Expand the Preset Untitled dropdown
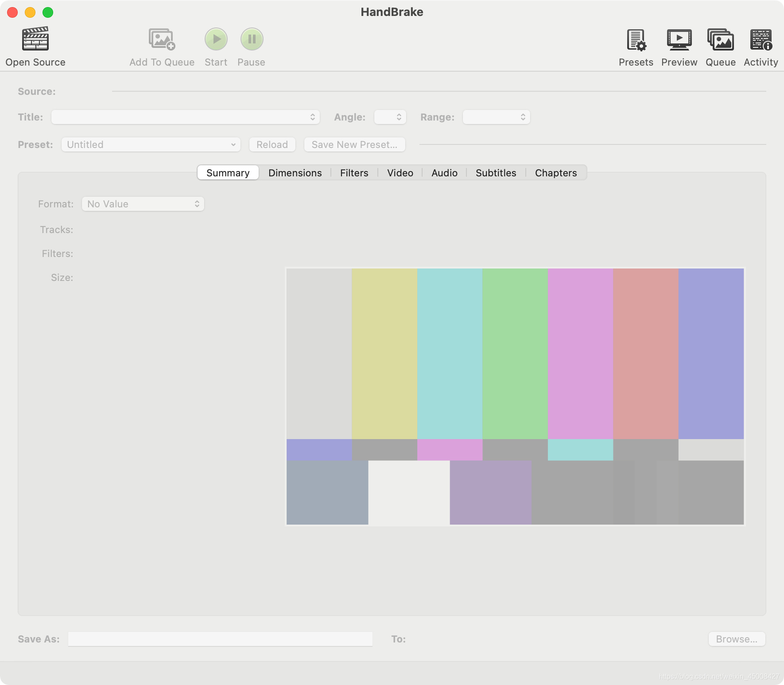 (151, 144)
